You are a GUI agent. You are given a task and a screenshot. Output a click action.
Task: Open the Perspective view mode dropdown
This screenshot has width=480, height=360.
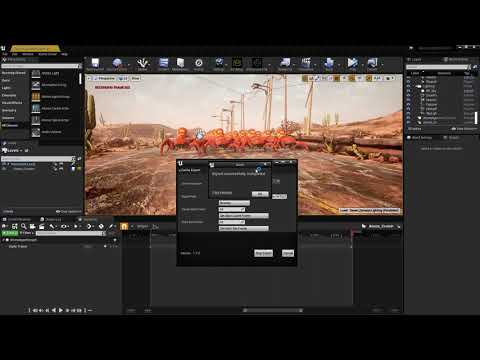(104, 78)
